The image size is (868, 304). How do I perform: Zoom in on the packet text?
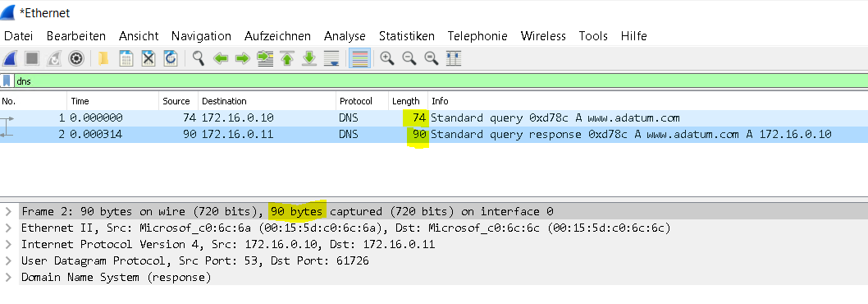click(x=387, y=58)
